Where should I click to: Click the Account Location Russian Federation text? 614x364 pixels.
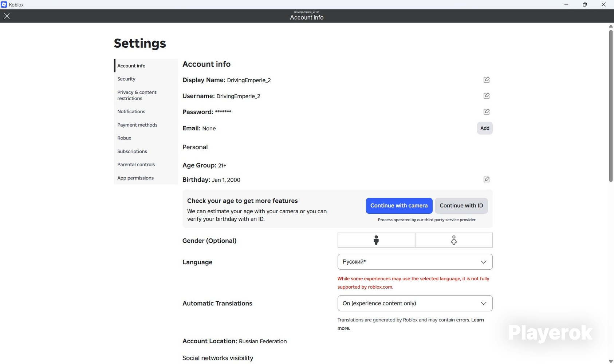pos(235,341)
